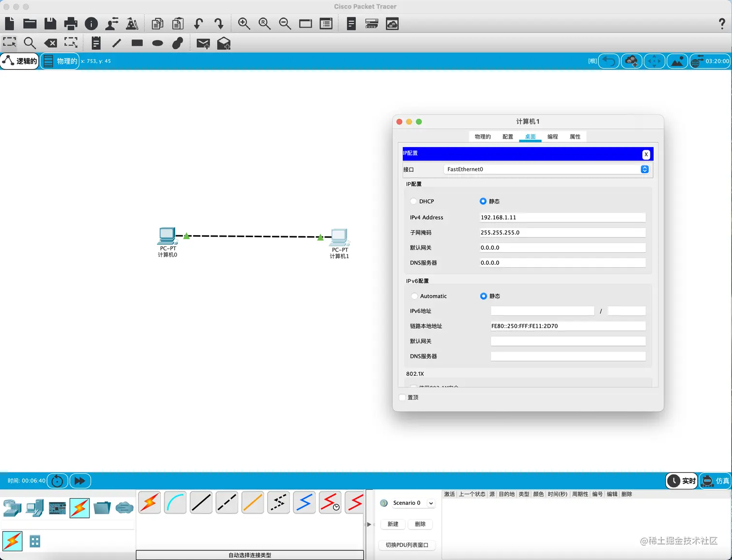The image size is (732, 560).
Task: Click IPv4 Address field 192.168.1.11
Action: (x=562, y=218)
